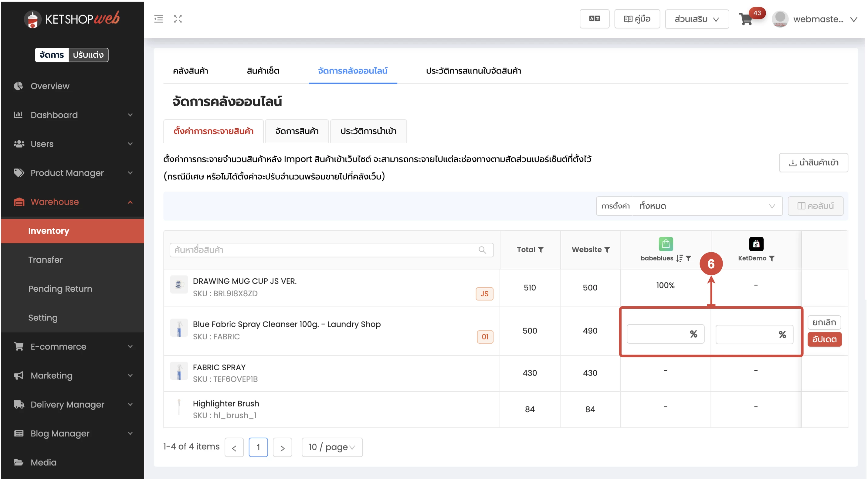Click search magnifier in product search

tap(482, 250)
